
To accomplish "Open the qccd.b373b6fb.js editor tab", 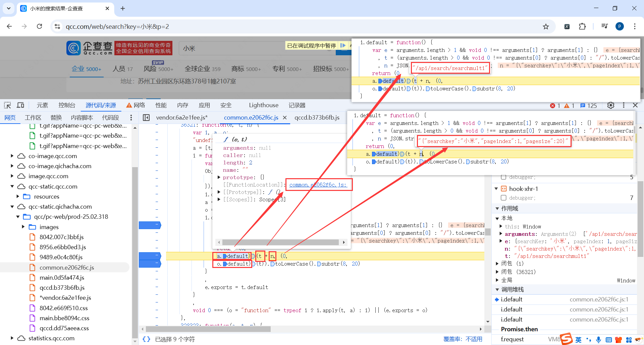I will pyautogui.click(x=317, y=118).
